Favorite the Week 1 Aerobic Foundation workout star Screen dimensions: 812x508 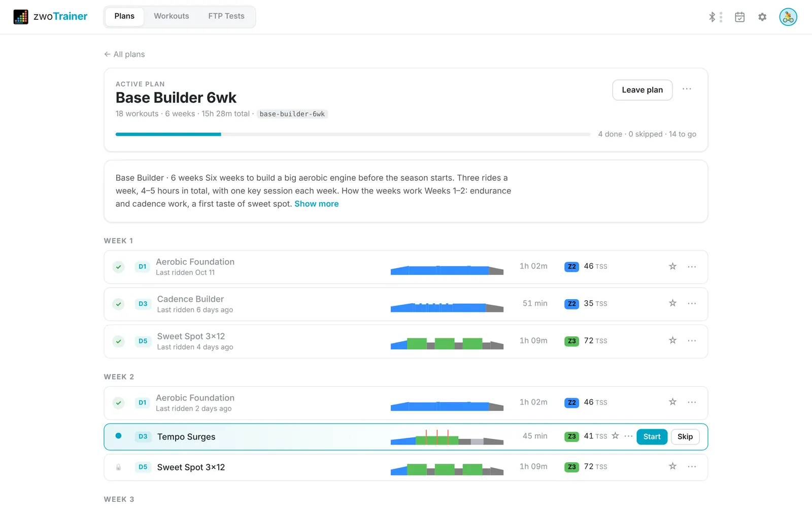(672, 266)
